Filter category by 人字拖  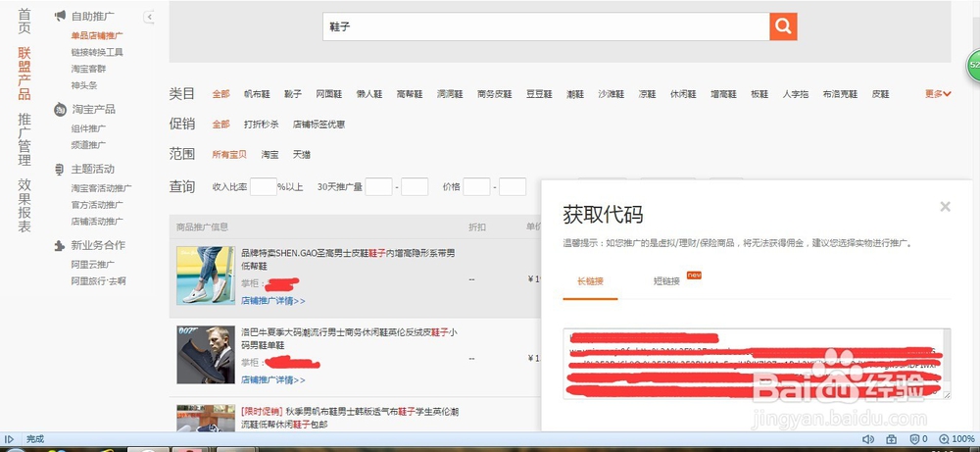pos(796,94)
